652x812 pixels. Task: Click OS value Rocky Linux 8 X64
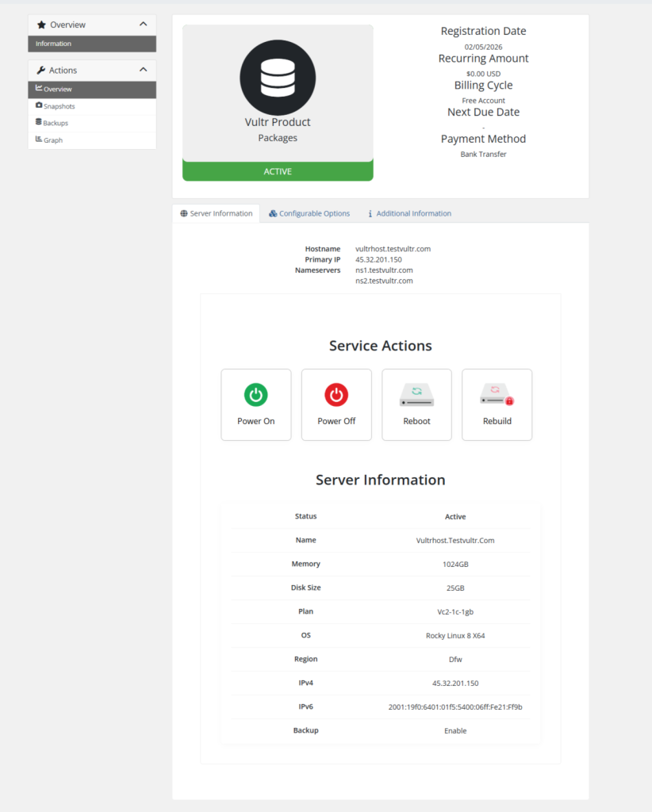(455, 635)
